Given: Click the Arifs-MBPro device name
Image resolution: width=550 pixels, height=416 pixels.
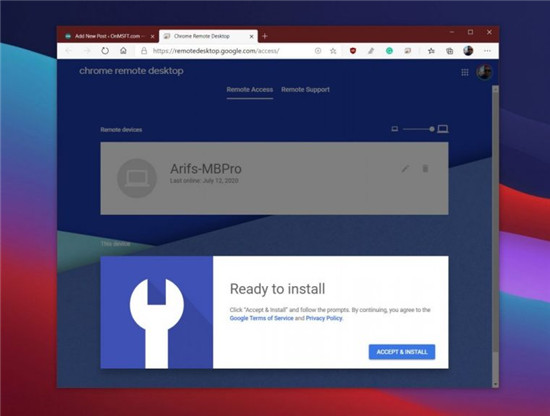Looking at the screenshot, I should coord(206,169).
